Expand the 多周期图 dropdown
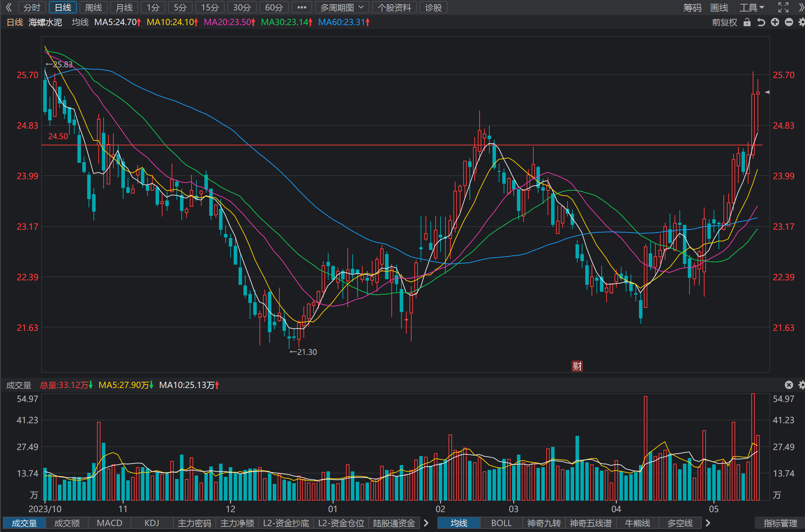 (342, 7)
